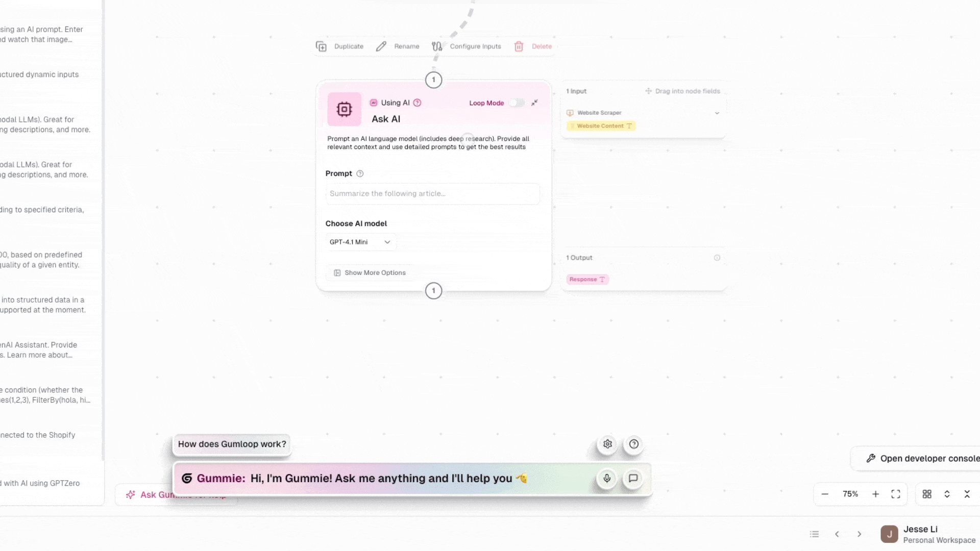Delete the Ask AI node
Image resolution: width=980 pixels, height=551 pixels.
click(x=533, y=46)
